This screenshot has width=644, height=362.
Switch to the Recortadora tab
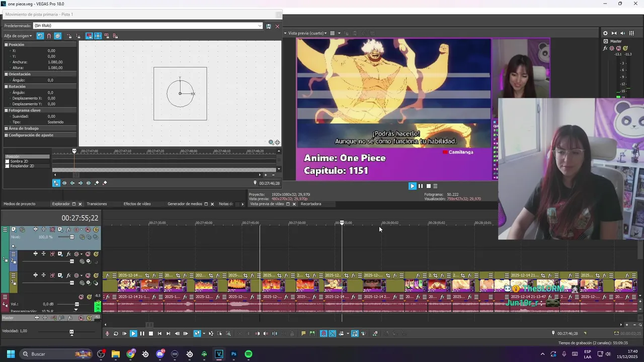pos(311,204)
